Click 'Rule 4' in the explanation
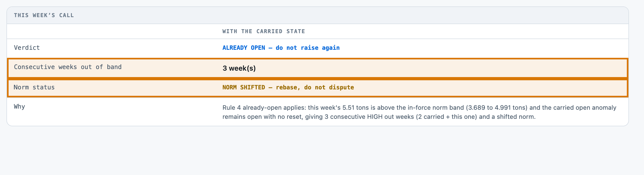This screenshot has height=175, width=644. (232, 108)
